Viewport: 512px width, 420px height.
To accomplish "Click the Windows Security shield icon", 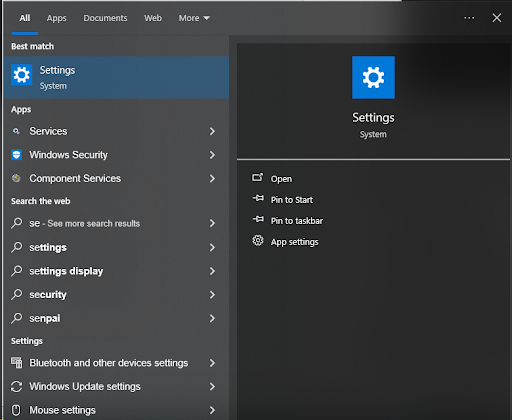I will [x=16, y=155].
